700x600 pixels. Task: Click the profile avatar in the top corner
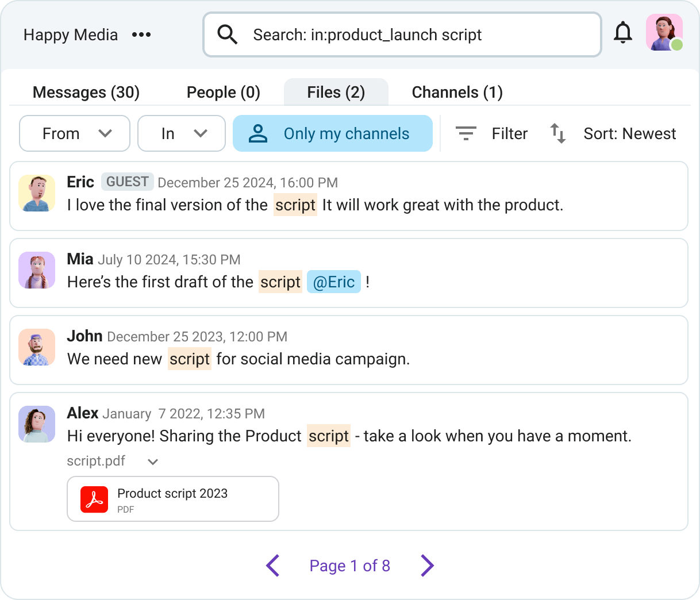pyautogui.click(x=664, y=33)
